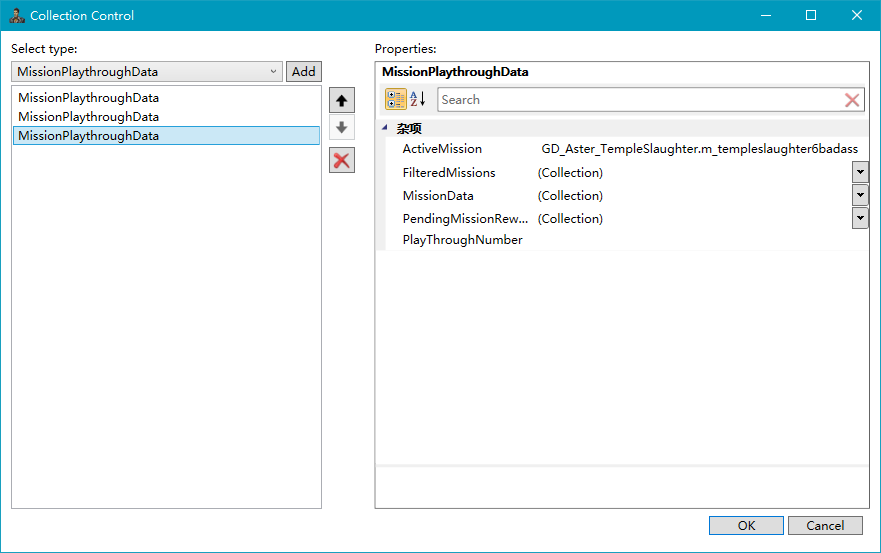Screen dimensions: 881x553
Task: Delete selected item with red X button
Action: click(342, 160)
